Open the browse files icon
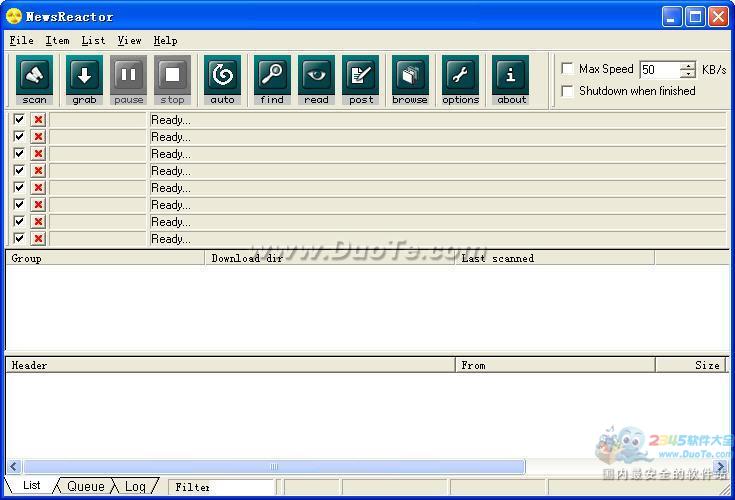Screen dimensions: 735x500 coord(410,80)
